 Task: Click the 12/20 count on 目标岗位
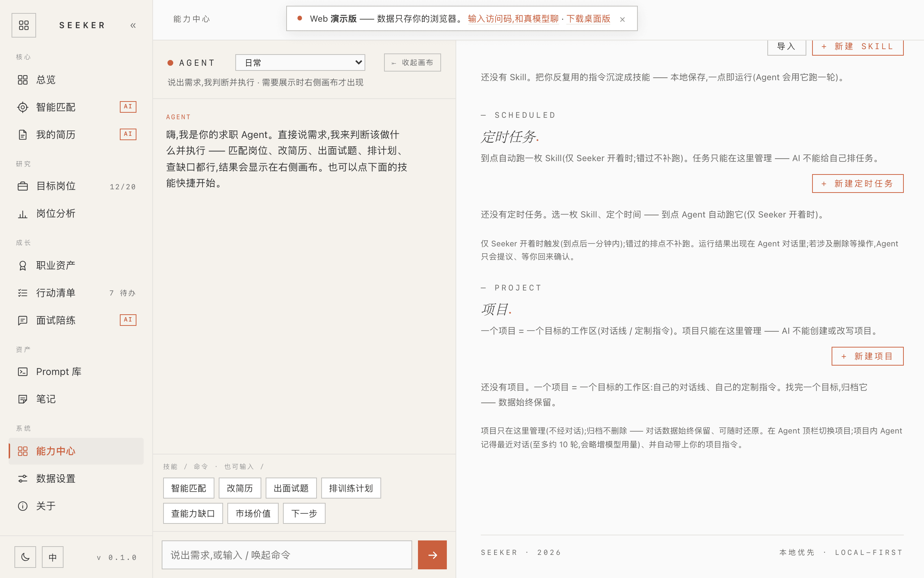click(123, 187)
